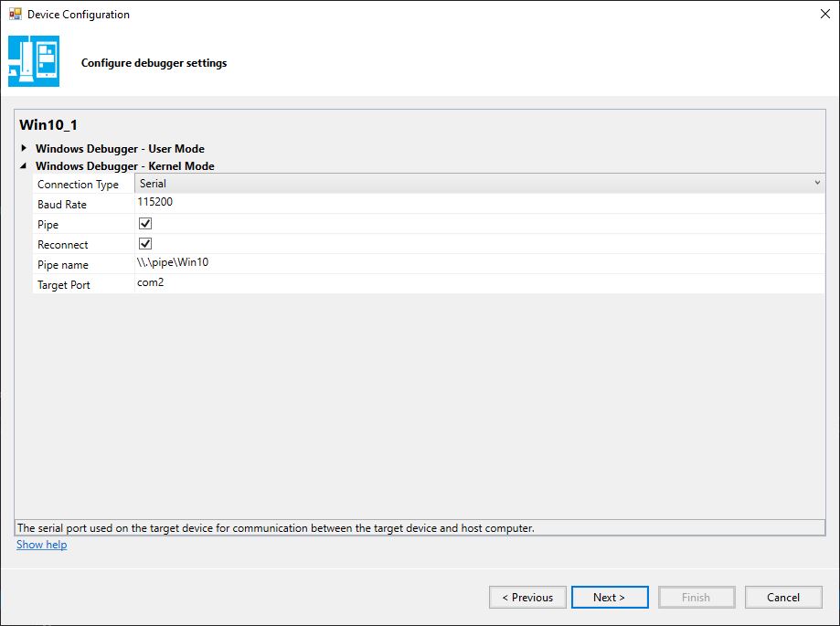840x626 pixels.
Task: Click the Device Configuration title bar icon
Action: pyautogui.click(x=15, y=15)
